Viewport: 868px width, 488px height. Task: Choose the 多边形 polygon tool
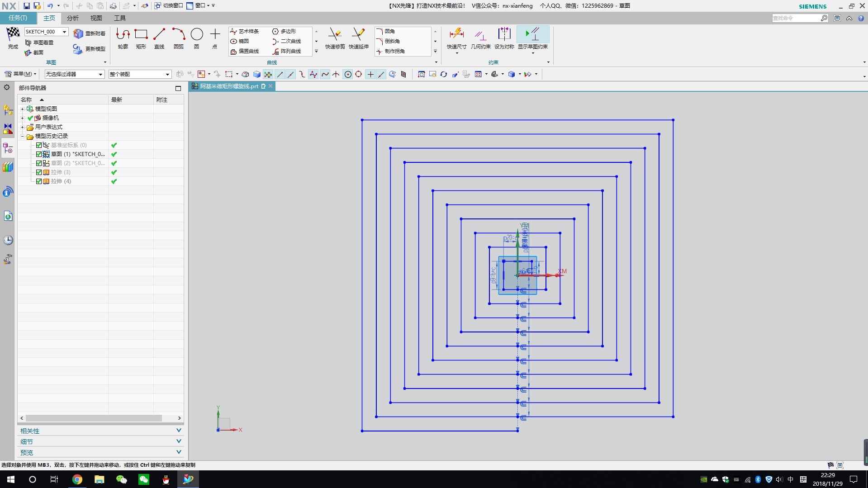point(284,31)
